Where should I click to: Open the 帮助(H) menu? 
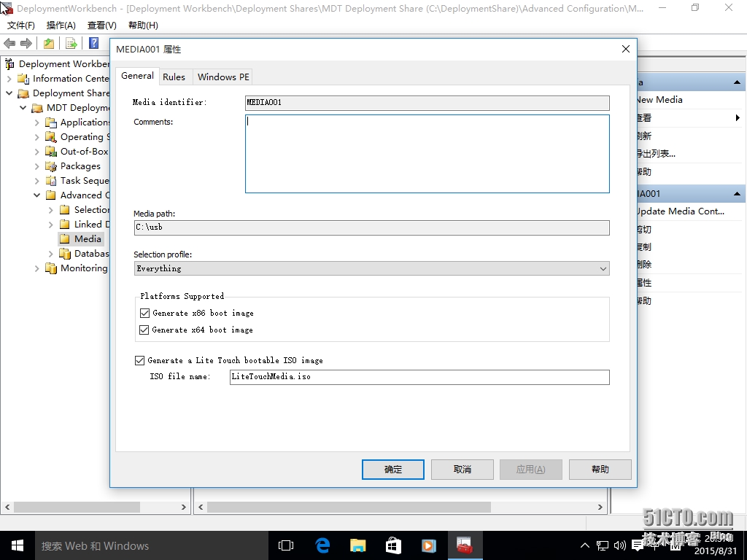(x=144, y=26)
